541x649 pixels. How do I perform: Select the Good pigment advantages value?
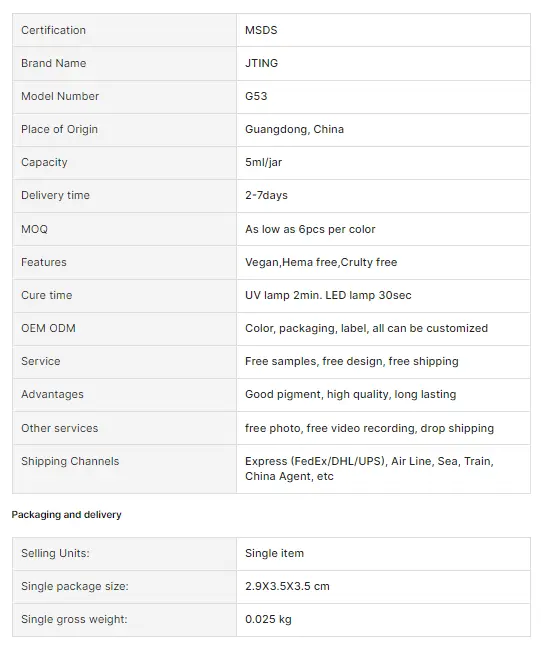(350, 394)
